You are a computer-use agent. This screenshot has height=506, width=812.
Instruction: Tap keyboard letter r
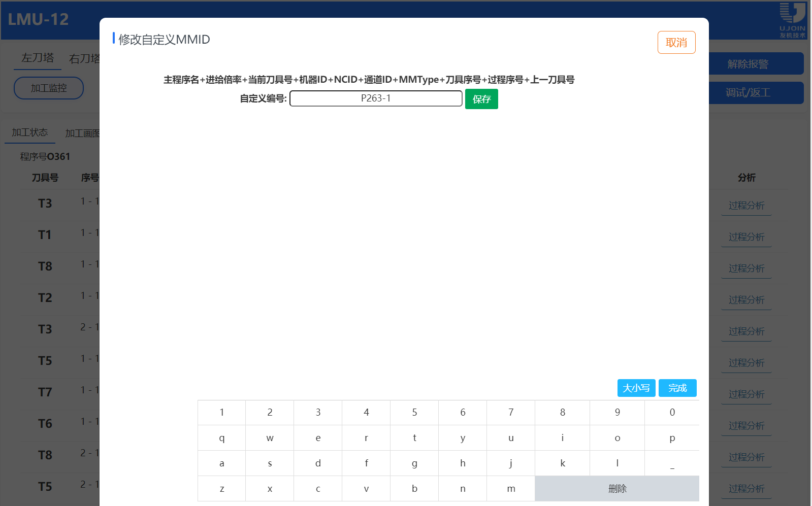point(366,438)
